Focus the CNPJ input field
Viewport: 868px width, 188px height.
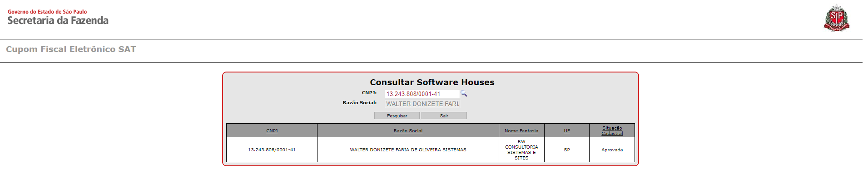[x=422, y=94]
